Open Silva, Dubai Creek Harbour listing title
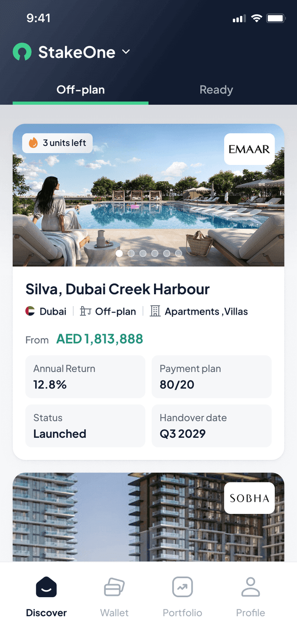 tap(117, 289)
